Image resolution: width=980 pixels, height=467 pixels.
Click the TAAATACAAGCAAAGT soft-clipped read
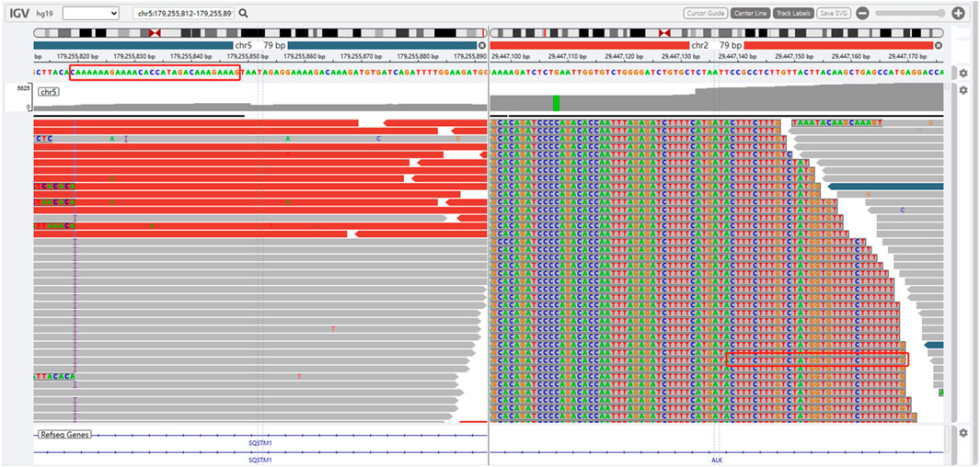coord(836,123)
